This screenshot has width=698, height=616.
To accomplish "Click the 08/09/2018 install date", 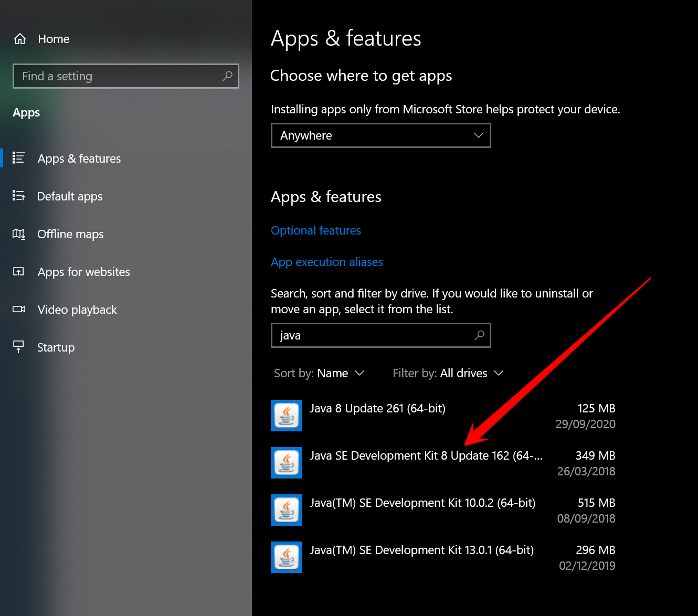I will coord(586,518).
